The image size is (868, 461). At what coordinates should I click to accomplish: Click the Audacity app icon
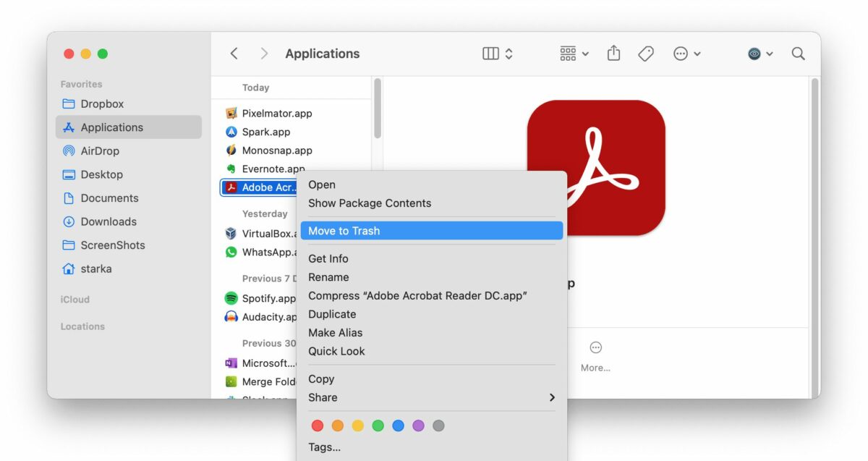click(x=231, y=317)
